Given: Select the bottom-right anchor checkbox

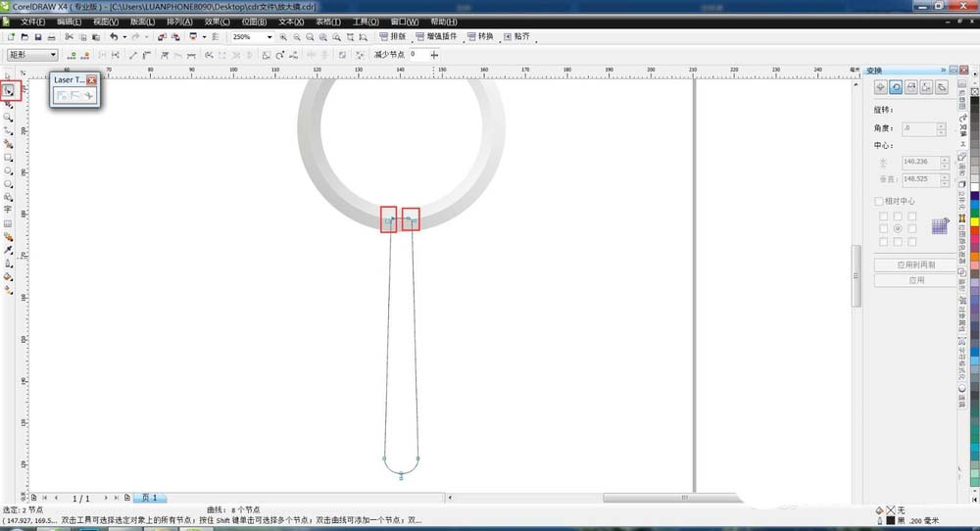Looking at the screenshot, I should click(911, 242).
